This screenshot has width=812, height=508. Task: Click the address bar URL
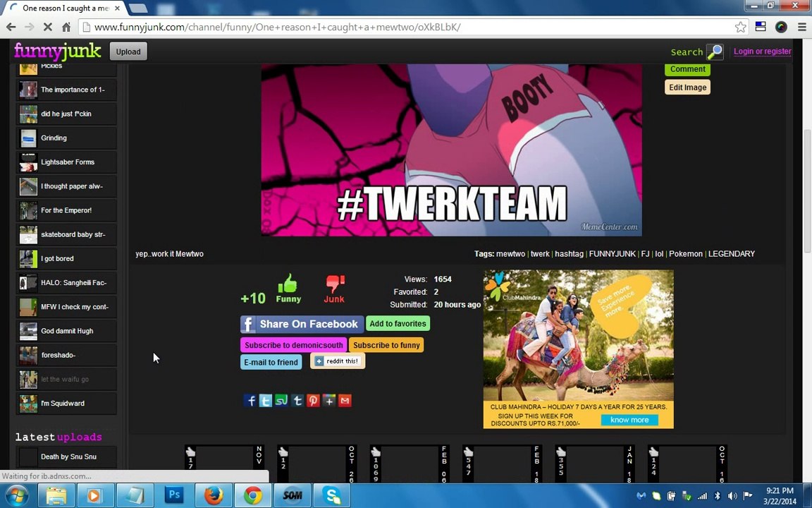[277, 27]
